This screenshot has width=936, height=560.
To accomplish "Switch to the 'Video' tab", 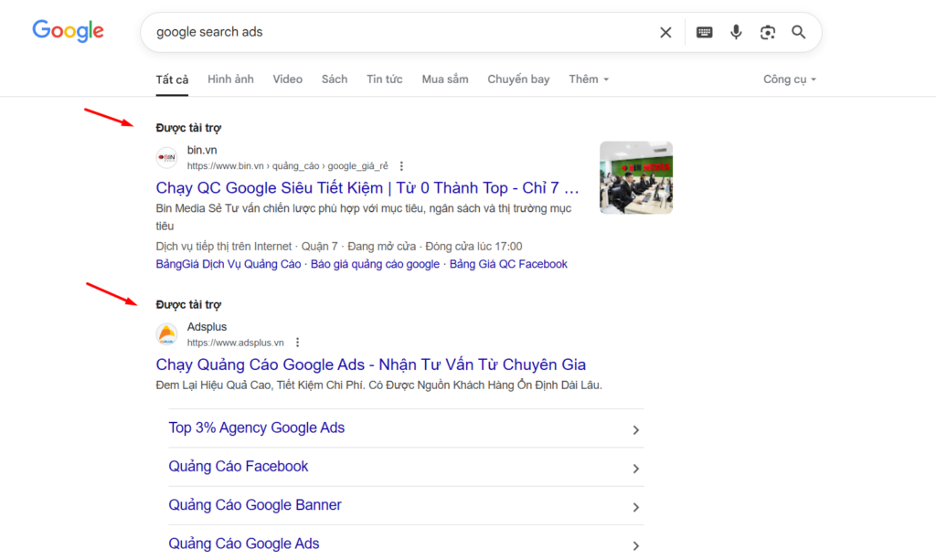I will pyautogui.click(x=288, y=79).
